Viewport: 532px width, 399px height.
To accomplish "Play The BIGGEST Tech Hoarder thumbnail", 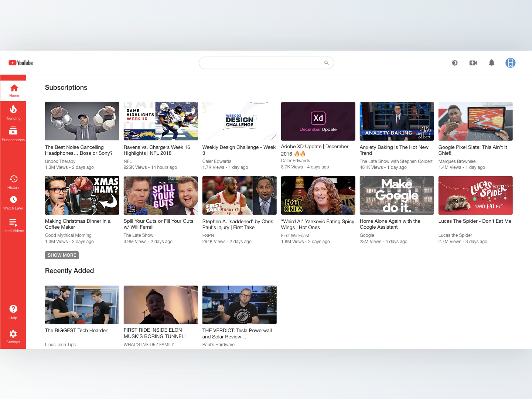I will 82,305.
